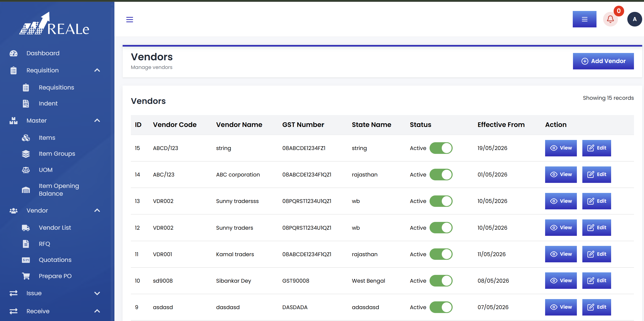Edit vendor ABC corporation
644x321 pixels.
click(x=596, y=174)
